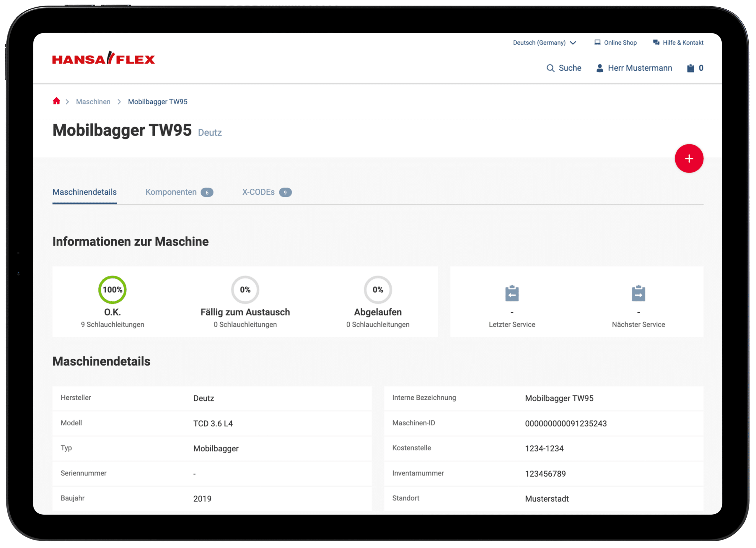756x548 pixels.
Task: Open the clipboard cart icon
Action: [690, 68]
